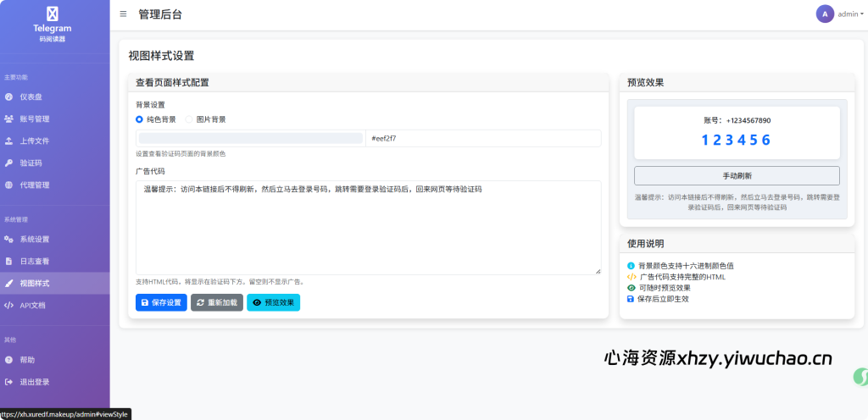Click 退出登录 to log out
868x420 pixels.
(34, 382)
